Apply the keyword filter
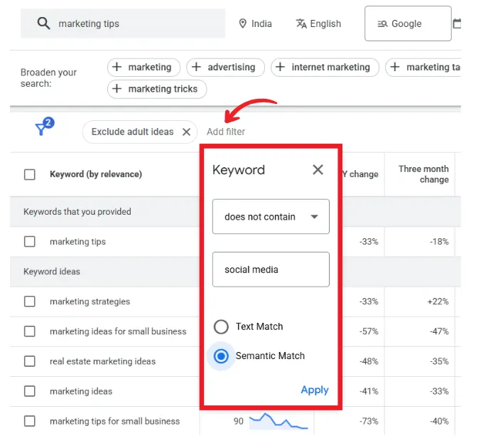 [x=314, y=390]
